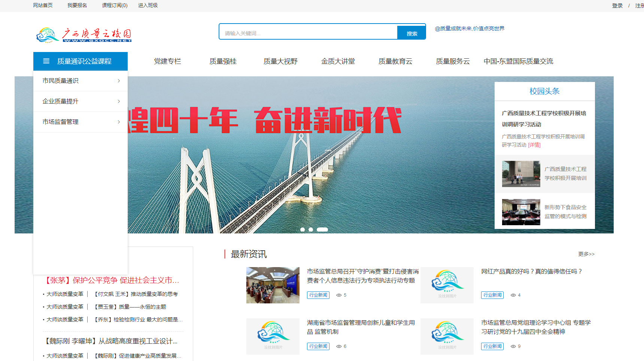Click conference photo thumbnail for 守护消费 news
Screen dimensions: 644x361
tap(273, 285)
